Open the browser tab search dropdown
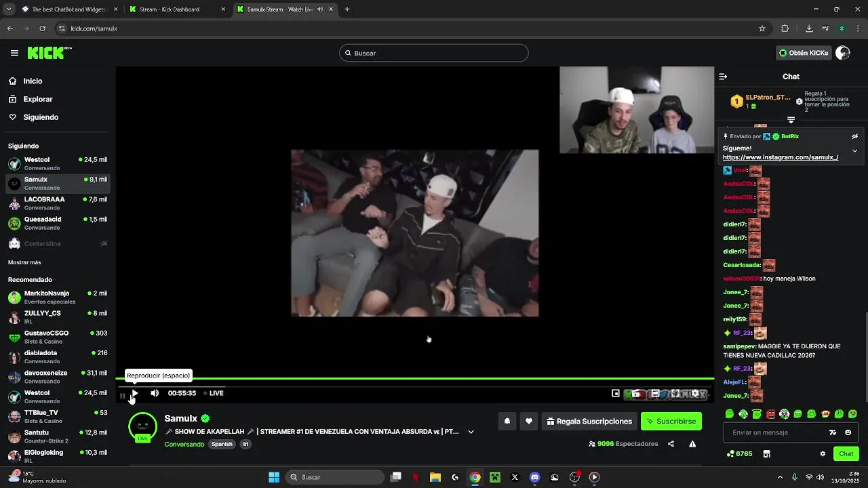 pyautogui.click(x=8, y=9)
